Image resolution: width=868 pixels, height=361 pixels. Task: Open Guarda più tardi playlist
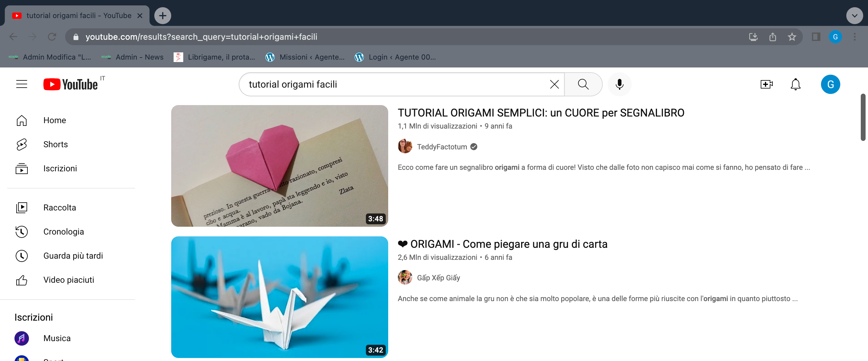(x=71, y=256)
